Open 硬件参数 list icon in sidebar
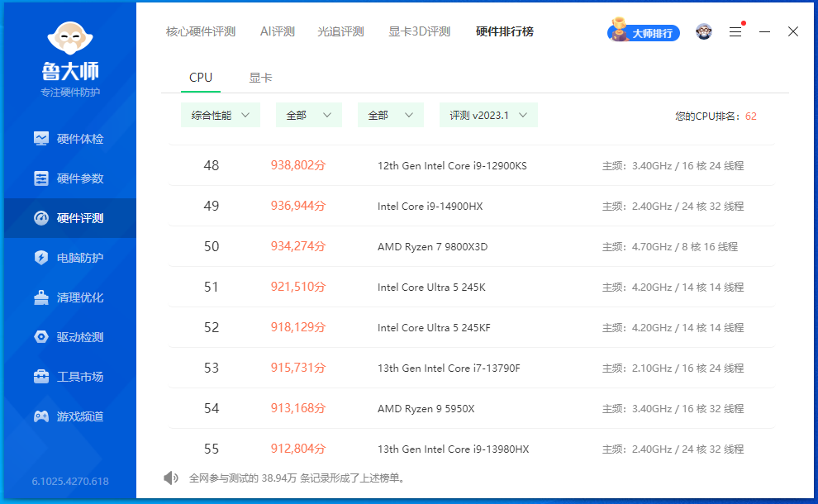 click(41, 178)
